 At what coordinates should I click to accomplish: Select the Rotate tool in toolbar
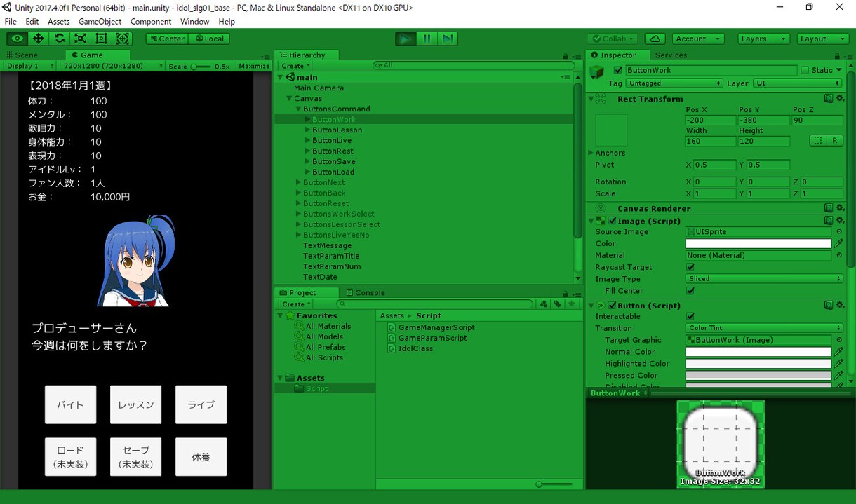[x=60, y=39]
